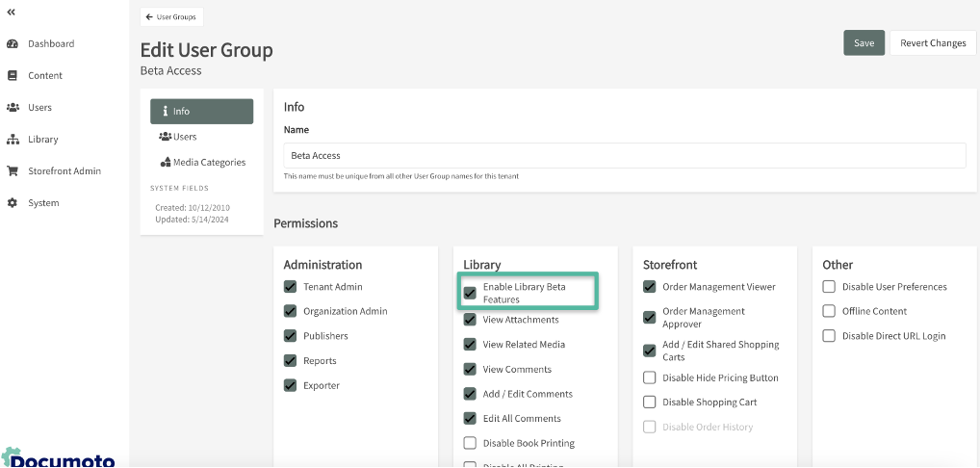
Task: Click the Storefront Admin cart icon
Action: point(13,171)
